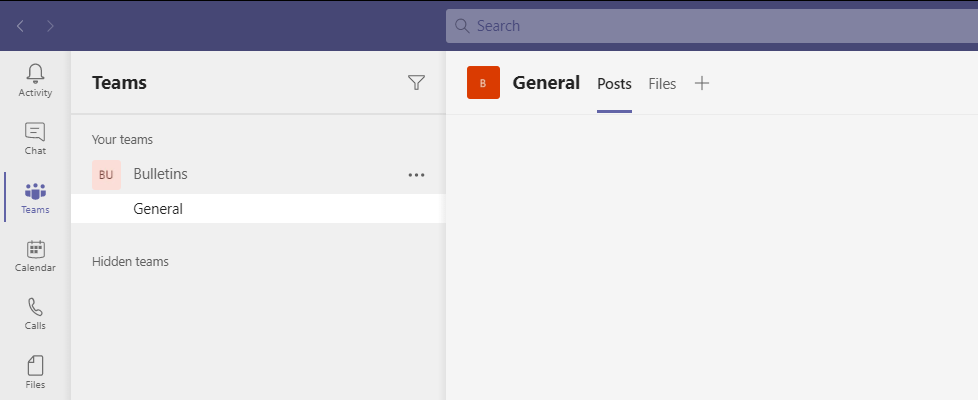Click the Bulletins team name
This screenshot has width=978, height=400.
(160, 174)
